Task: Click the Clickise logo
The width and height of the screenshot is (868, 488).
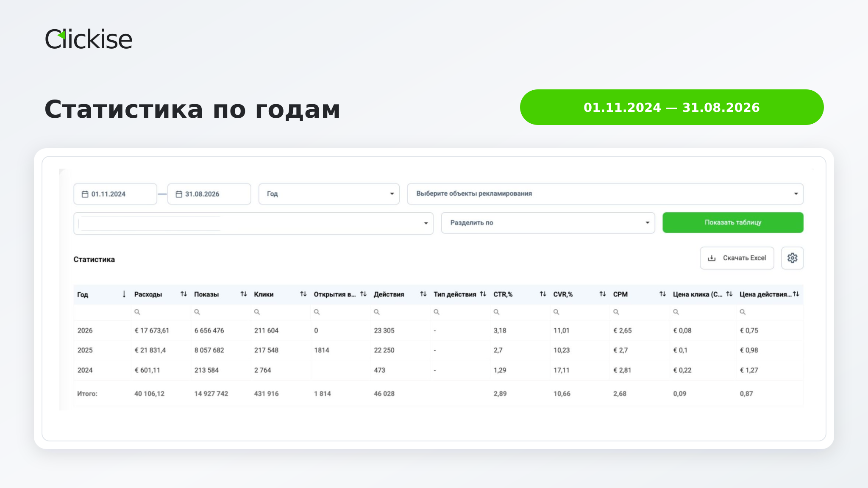Action: click(89, 39)
